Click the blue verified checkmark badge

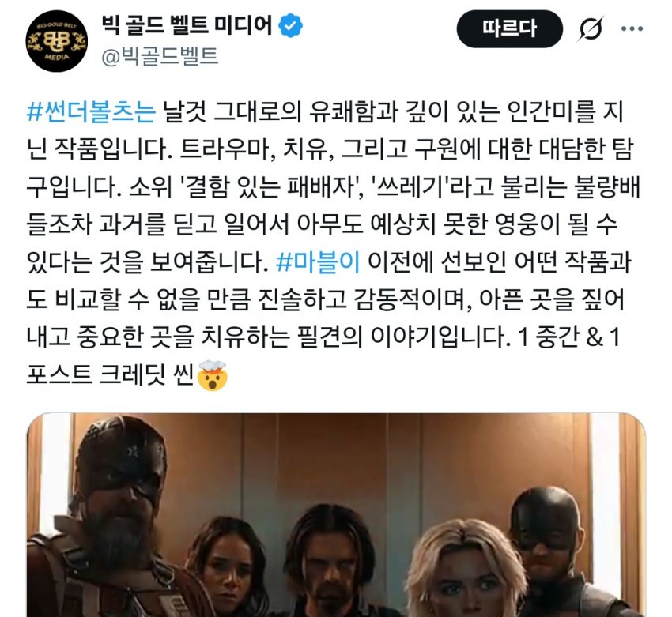[x=291, y=25]
